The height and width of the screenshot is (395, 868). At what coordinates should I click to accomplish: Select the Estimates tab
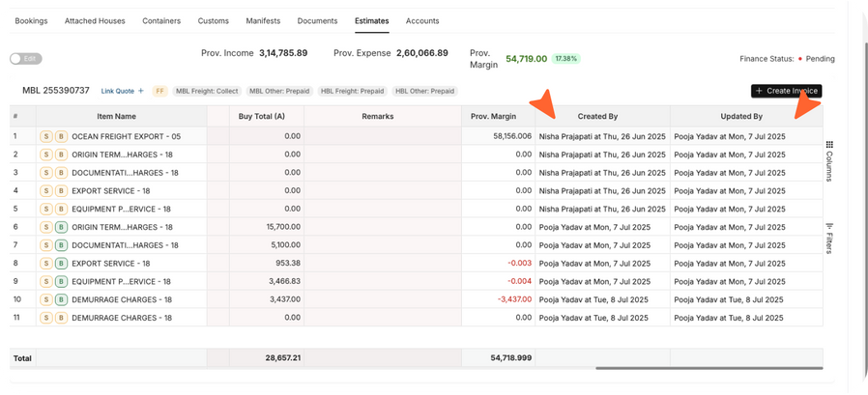click(371, 21)
